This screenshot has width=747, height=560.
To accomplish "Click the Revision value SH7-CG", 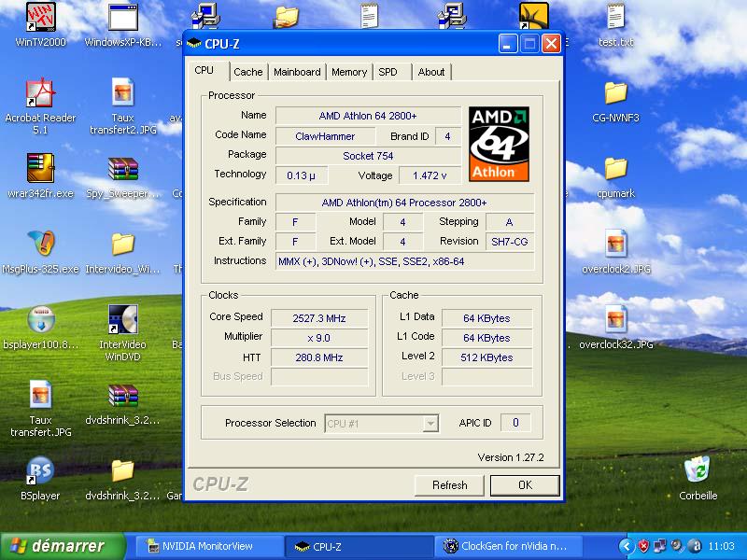I will click(x=510, y=242).
